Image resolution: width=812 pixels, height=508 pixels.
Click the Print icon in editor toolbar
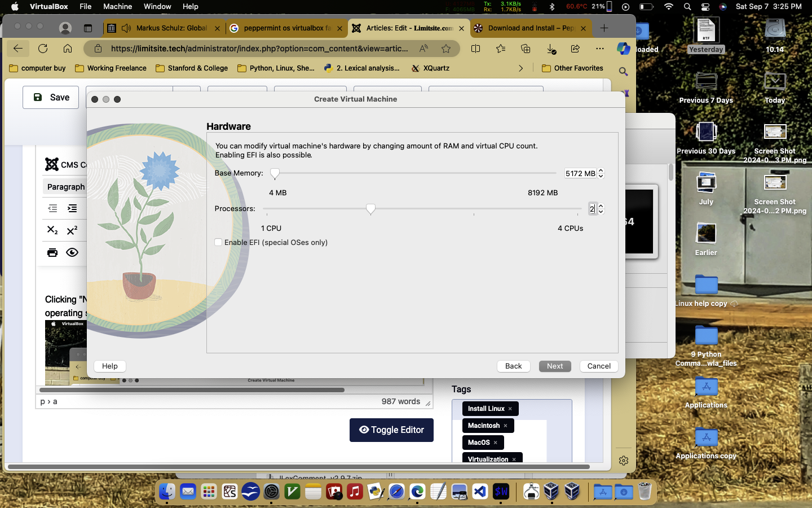pyautogui.click(x=52, y=252)
